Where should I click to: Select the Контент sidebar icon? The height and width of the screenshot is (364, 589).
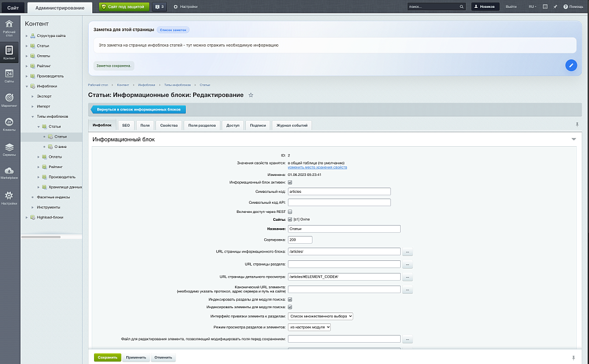[x=9, y=52]
